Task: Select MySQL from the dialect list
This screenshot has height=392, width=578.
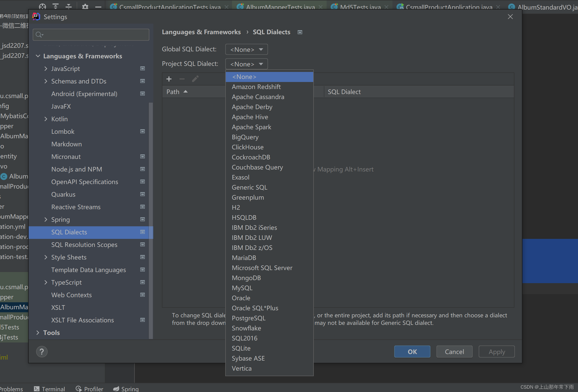Action: [x=242, y=288]
